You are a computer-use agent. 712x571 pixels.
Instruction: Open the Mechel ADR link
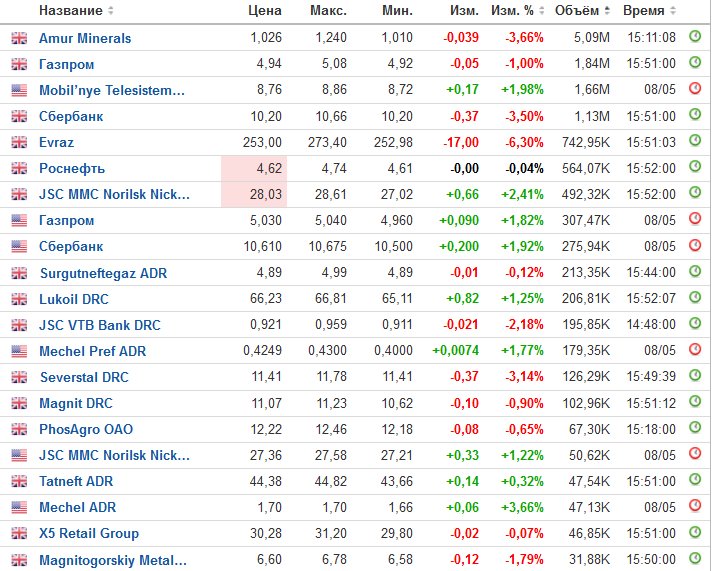click(x=77, y=507)
